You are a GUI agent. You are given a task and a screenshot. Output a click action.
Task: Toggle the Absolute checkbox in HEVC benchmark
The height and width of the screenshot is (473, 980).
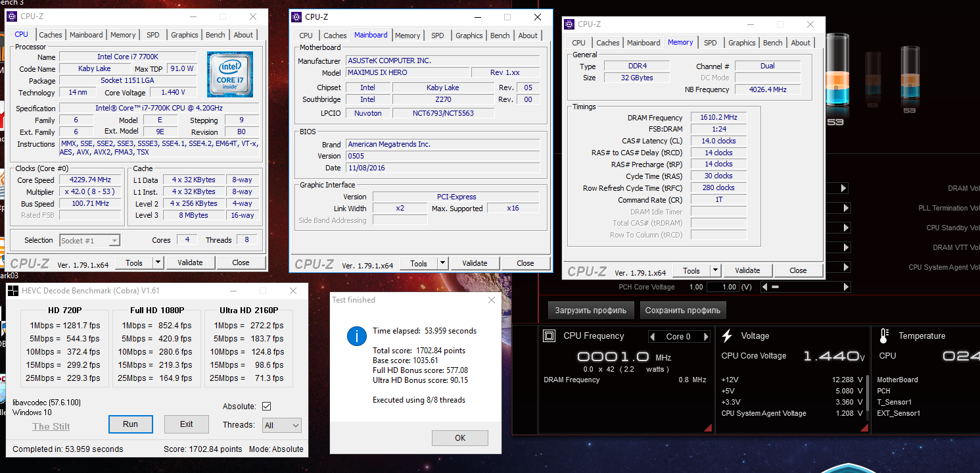coord(266,407)
